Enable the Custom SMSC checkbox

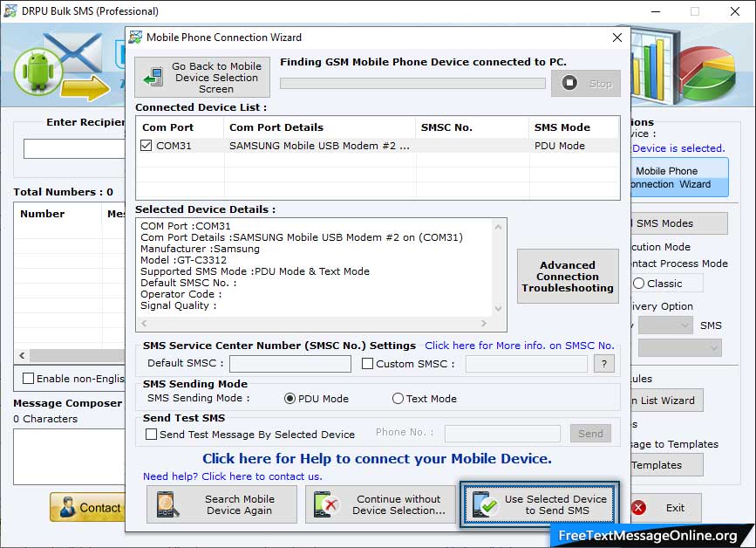click(367, 363)
